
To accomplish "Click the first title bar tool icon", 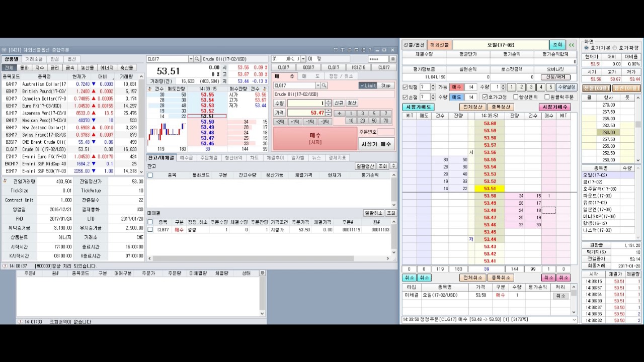I will click(336, 50).
